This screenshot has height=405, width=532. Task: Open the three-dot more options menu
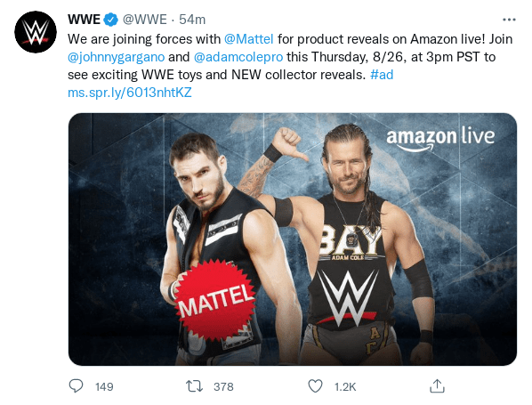[509, 20]
